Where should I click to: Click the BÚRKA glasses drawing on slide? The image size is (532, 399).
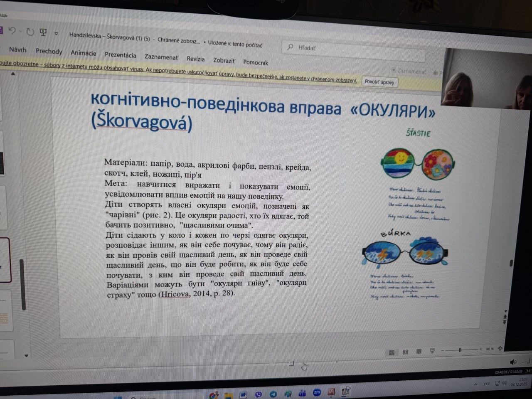coord(405,254)
